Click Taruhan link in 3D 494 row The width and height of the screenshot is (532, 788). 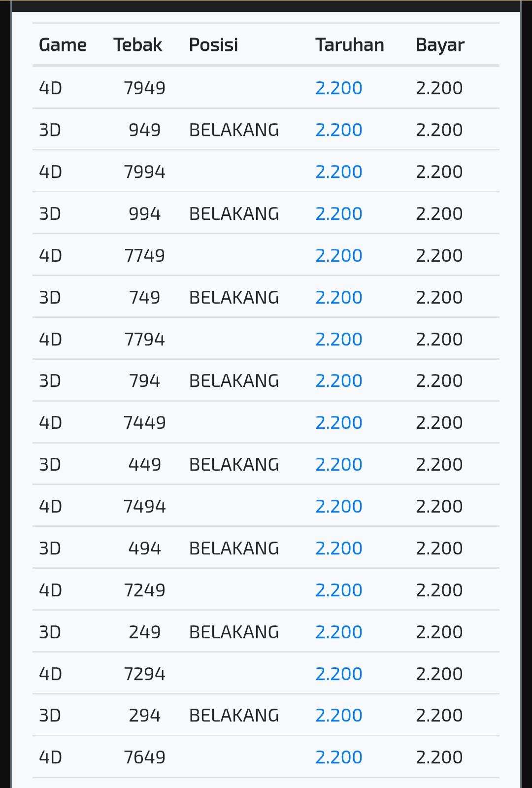(339, 548)
